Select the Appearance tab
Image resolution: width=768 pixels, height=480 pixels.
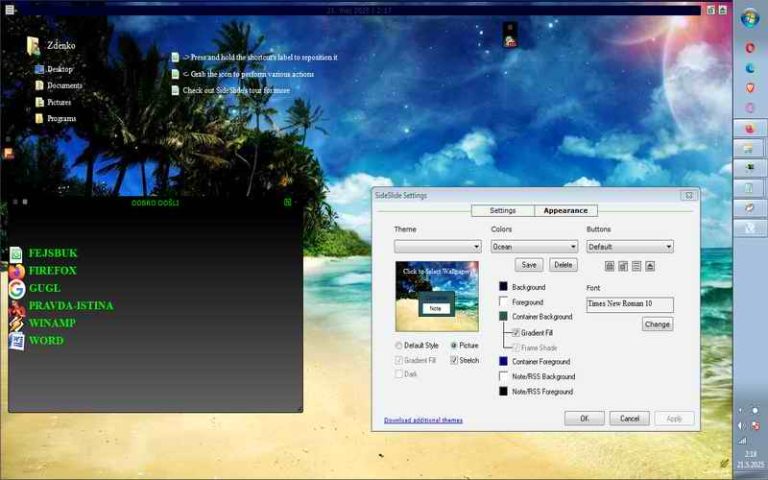tap(565, 211)
